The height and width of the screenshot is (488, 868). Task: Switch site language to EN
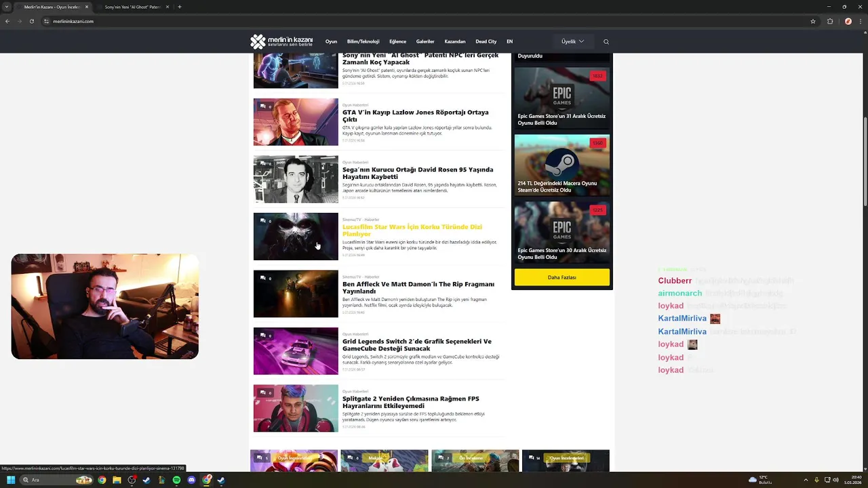(509, 41)
